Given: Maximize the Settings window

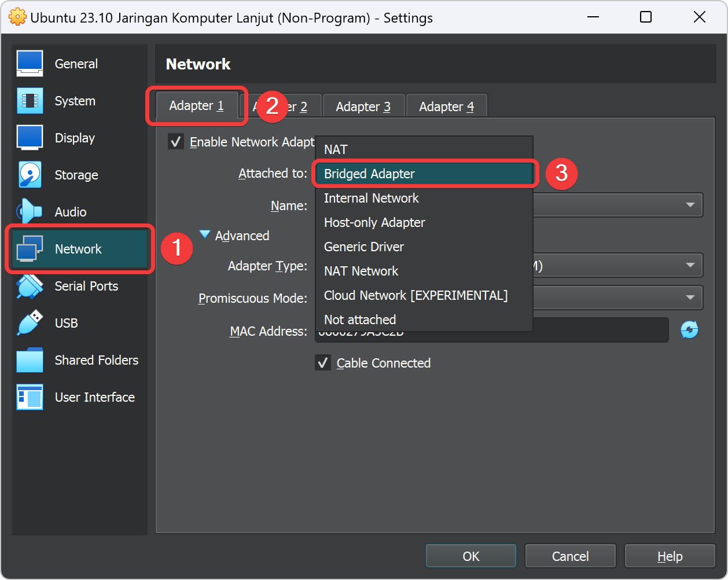Looking at the screenshot, I should 646,17.
